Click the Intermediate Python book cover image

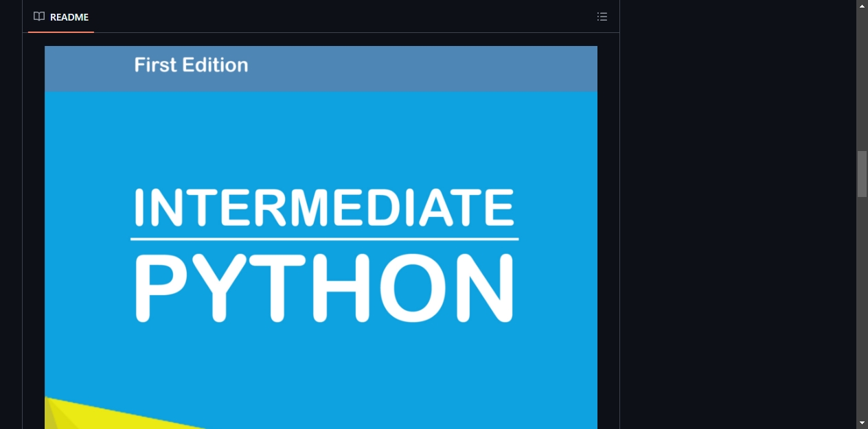321,237
